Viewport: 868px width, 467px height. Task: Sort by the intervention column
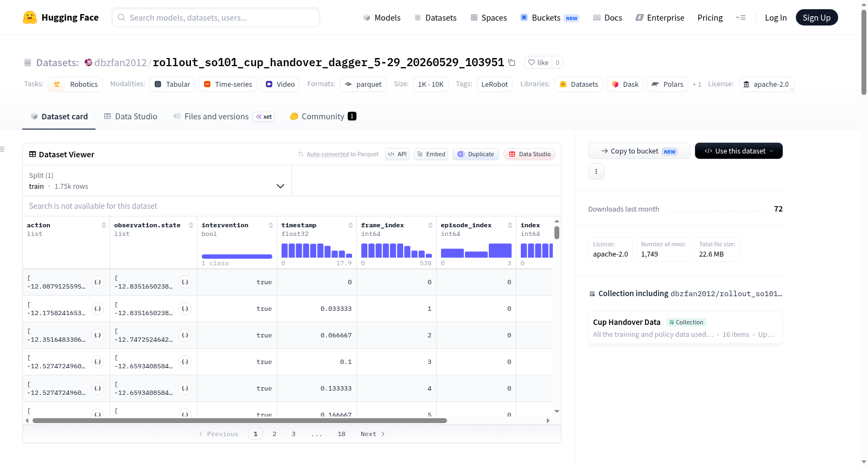coord(271,225)
